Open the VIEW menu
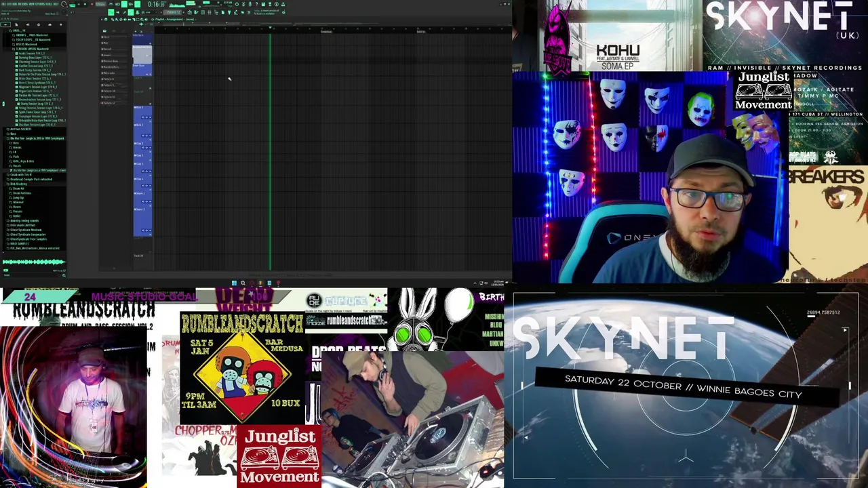Screen dimensions: 868x488 point(32,4)
